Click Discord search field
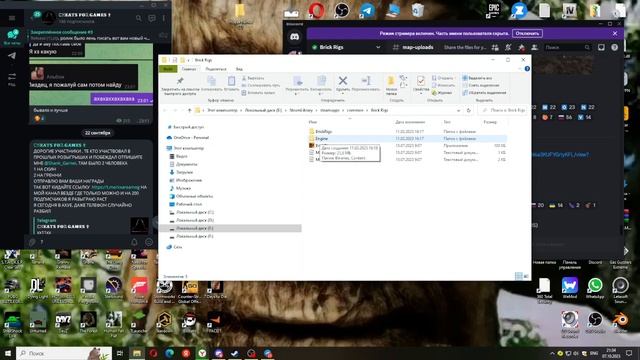 click(567, 48)
